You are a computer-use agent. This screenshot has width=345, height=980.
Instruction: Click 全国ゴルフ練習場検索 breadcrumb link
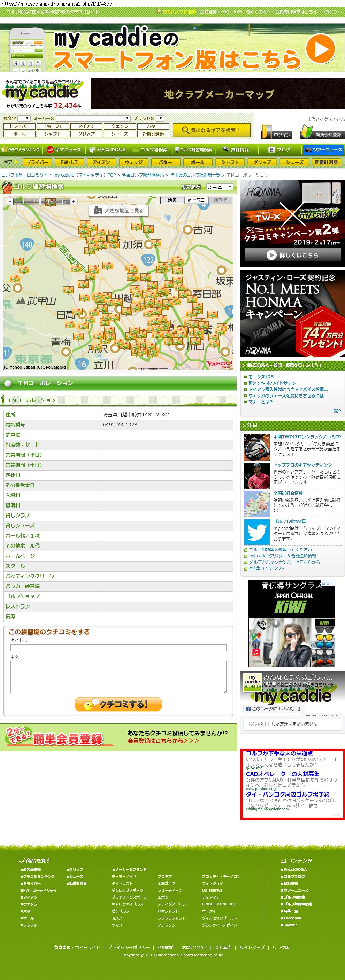point(143,175)
